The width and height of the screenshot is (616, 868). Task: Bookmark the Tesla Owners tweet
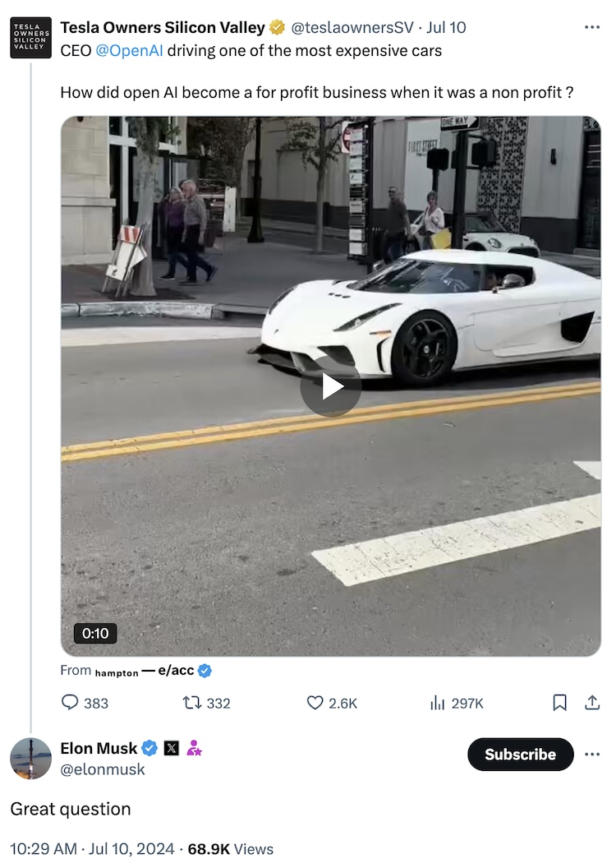559,702
